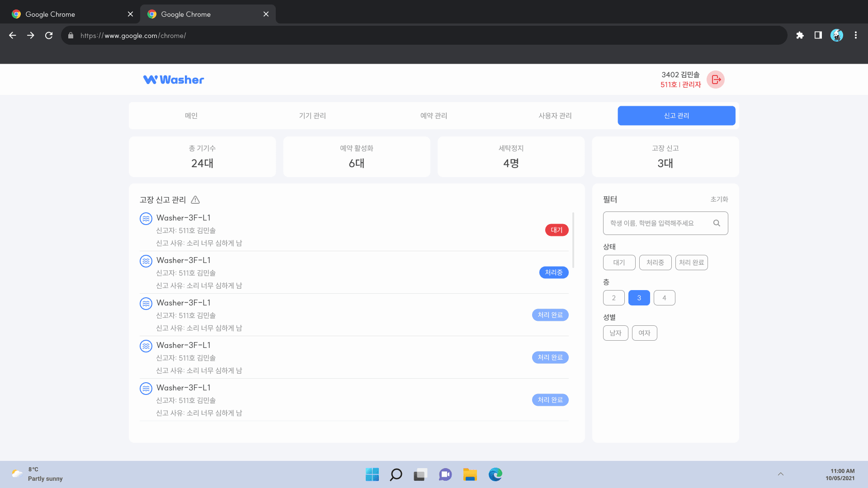Open the Chrome profile avatar
The height and width of the screenshot is (488, 868).
point(837,35)
